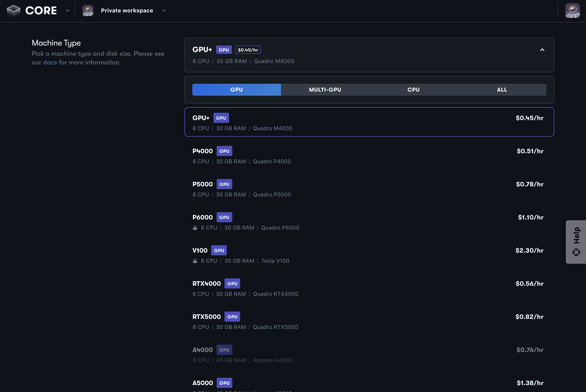Click the $0.45/hr price badge in header
Screen dimensions: 586x392
(248, 50)
